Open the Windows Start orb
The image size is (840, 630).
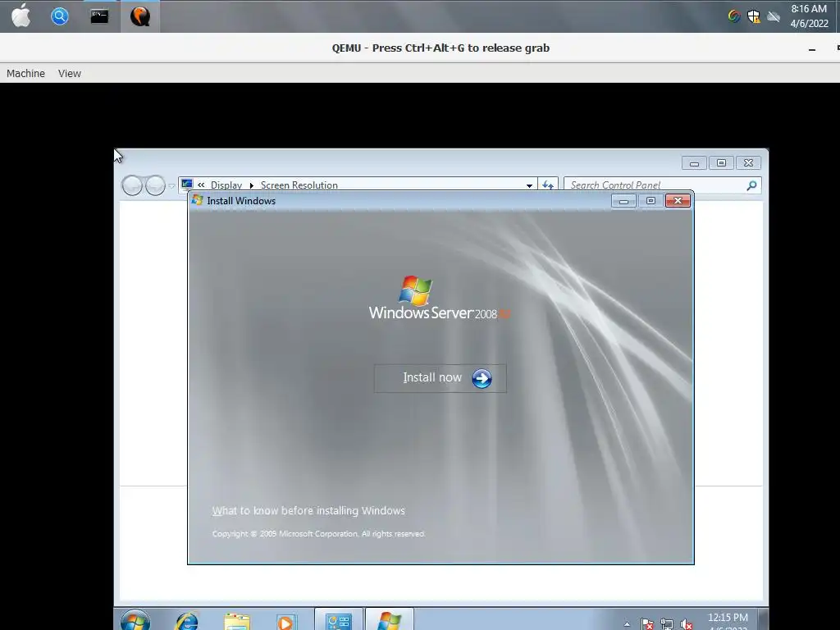click(x=135, y=620)
